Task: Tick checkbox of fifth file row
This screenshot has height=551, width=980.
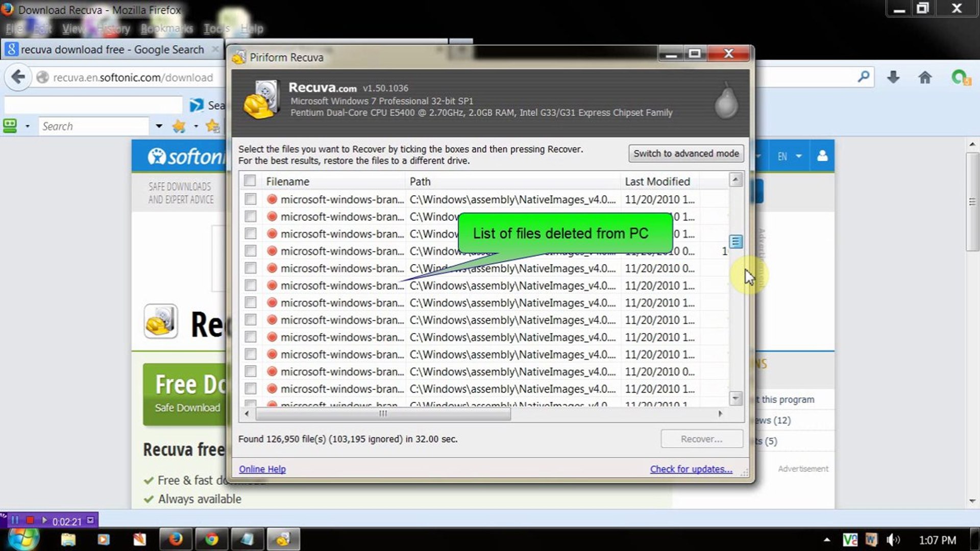Action: (250, 268)
